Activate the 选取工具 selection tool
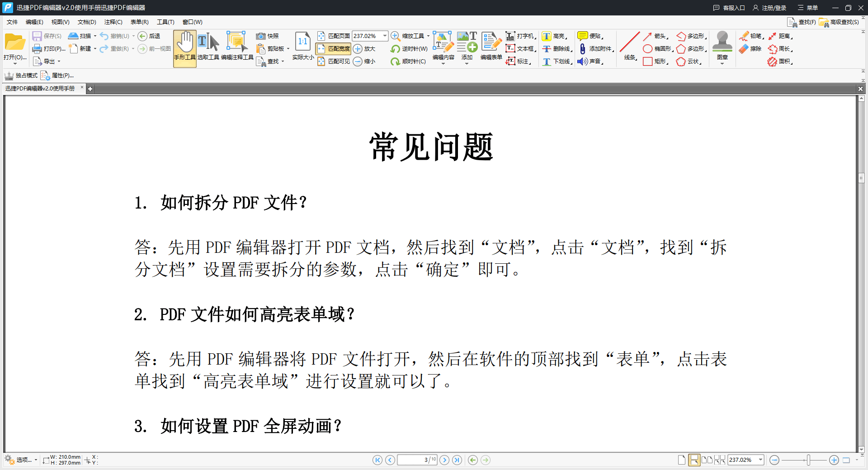Image resolution: width=868 pixels, height=470 pixels. point(208,46)
